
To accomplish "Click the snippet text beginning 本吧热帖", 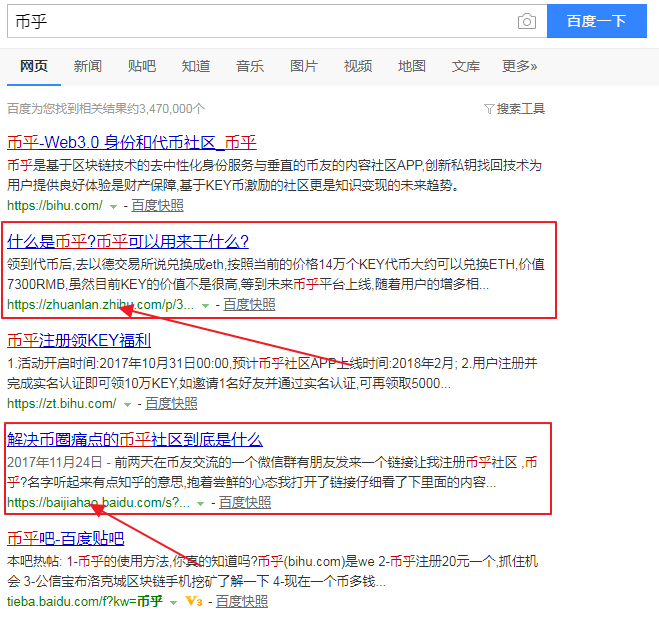I will [x=272, y=571].
